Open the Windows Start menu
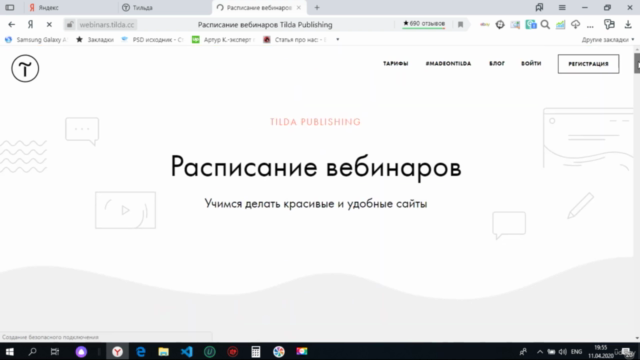 (9, 351)
